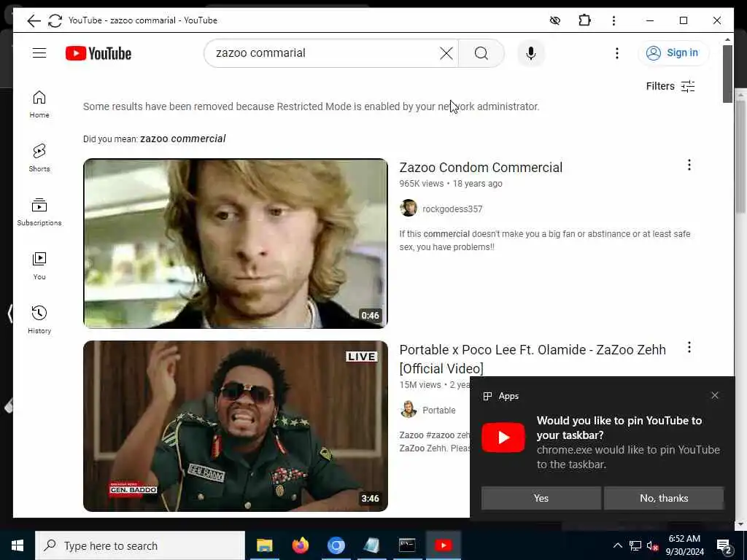The height and width of the screenshot is (560, 747).
Task: Click the page vertical scrollbar thumb
Action: point(727,74)
